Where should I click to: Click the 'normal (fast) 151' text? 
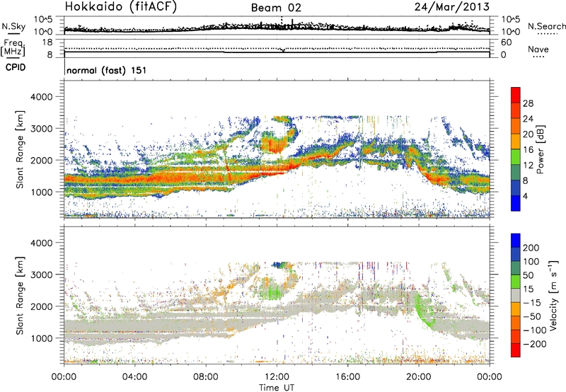[107, 70]
